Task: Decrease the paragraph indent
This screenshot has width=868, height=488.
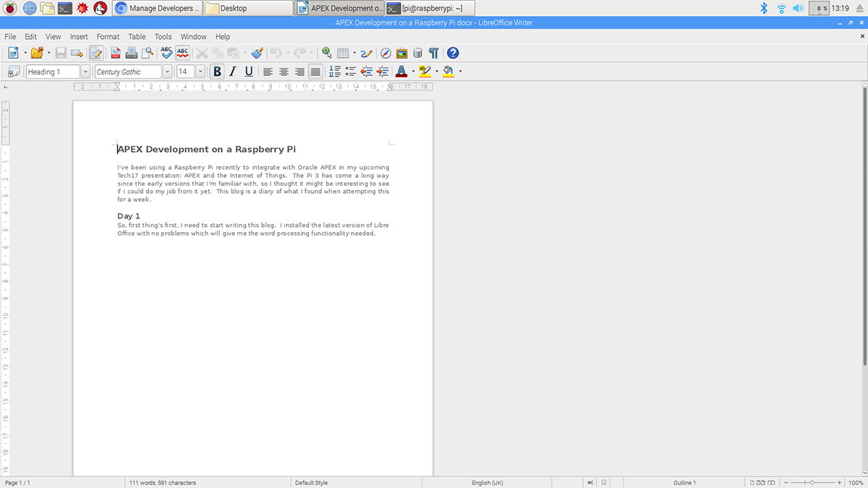Action: (367, 72)
